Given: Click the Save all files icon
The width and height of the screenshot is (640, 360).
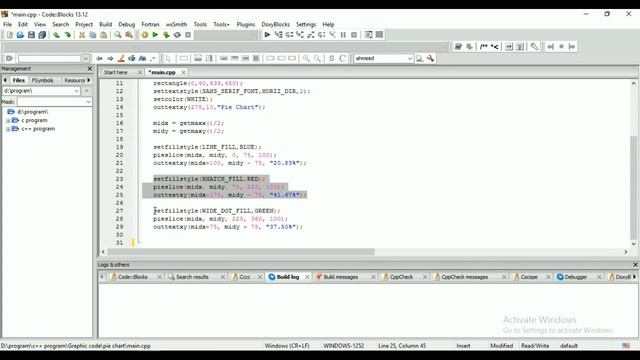Looking at the screenshot, I should pos(42,35).
